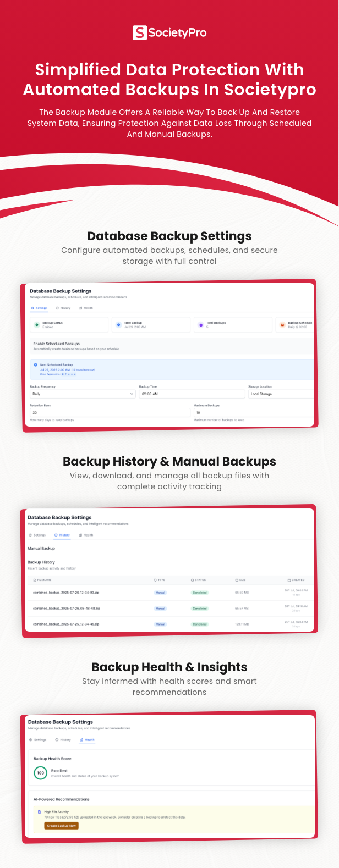Click the FILENAME column file icon
The width and height of the screenshot is (339, 868).
click(35, 580)
